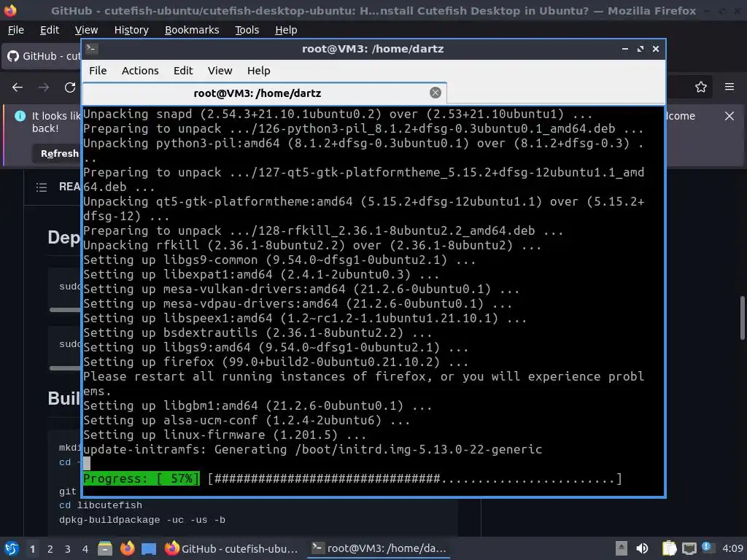Switch to virtual desktop 3

tap(68, 548)
